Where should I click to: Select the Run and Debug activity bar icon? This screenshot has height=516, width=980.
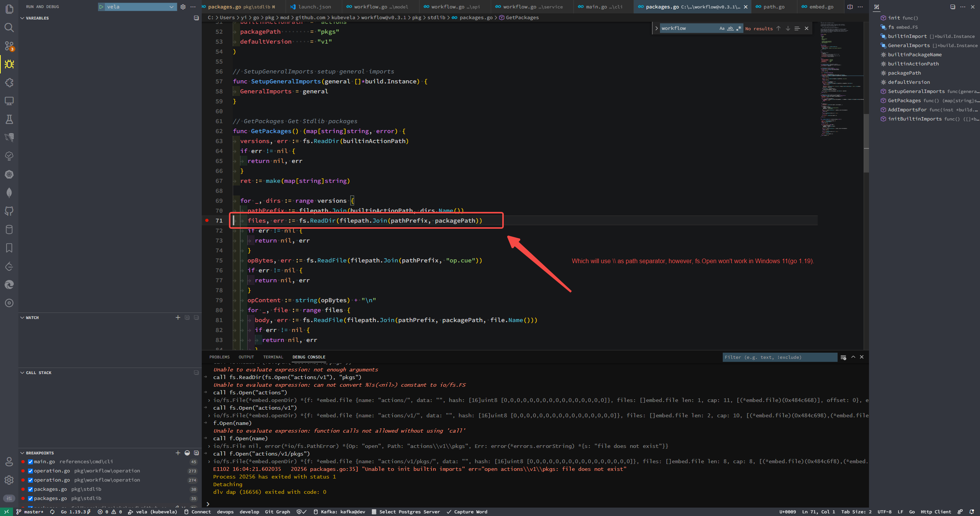(9, 64)
